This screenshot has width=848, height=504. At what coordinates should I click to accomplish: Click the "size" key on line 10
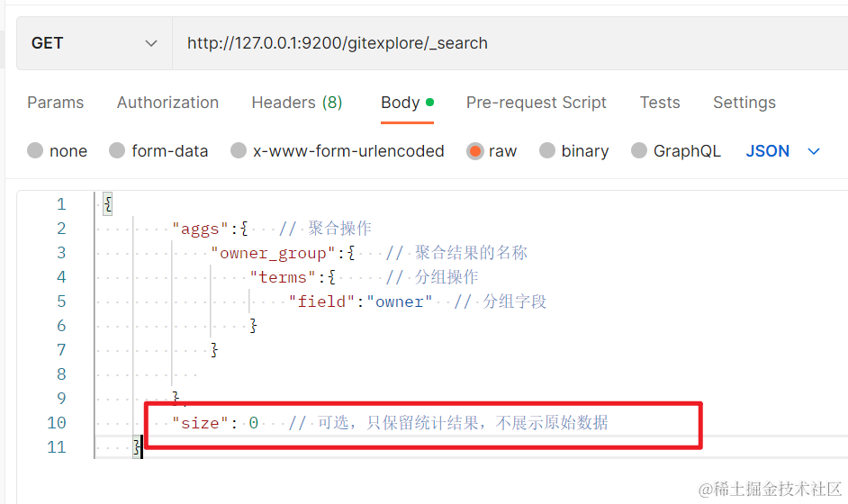click(x=200, y=423)
